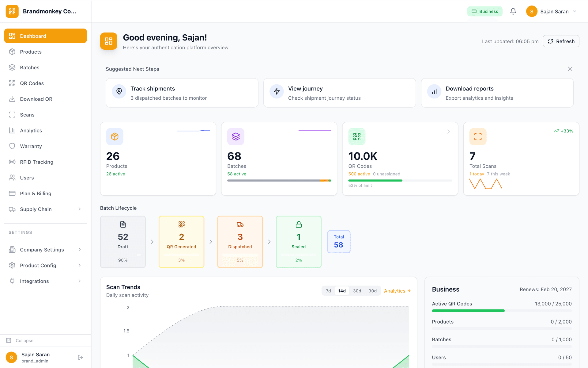Click the Refresh button
The width and height of the screenshot is (588, 368).
[x=561, y=41]
